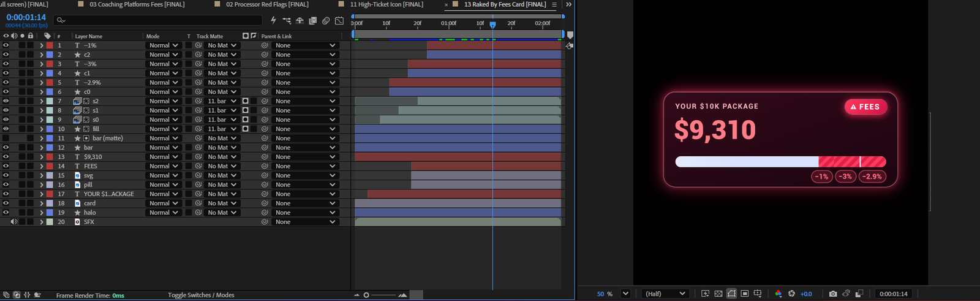Viewport: 980px width, 301px height.
Task: Take a snapshot with the camera icon
Action: 833,294
